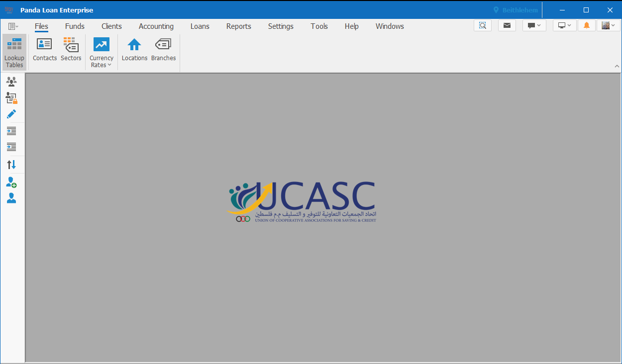The width and height of the screenshot is (622, 364).
Task: Click the Panda Loan Enterprise app icon
Action: click(x=8, y=10)
